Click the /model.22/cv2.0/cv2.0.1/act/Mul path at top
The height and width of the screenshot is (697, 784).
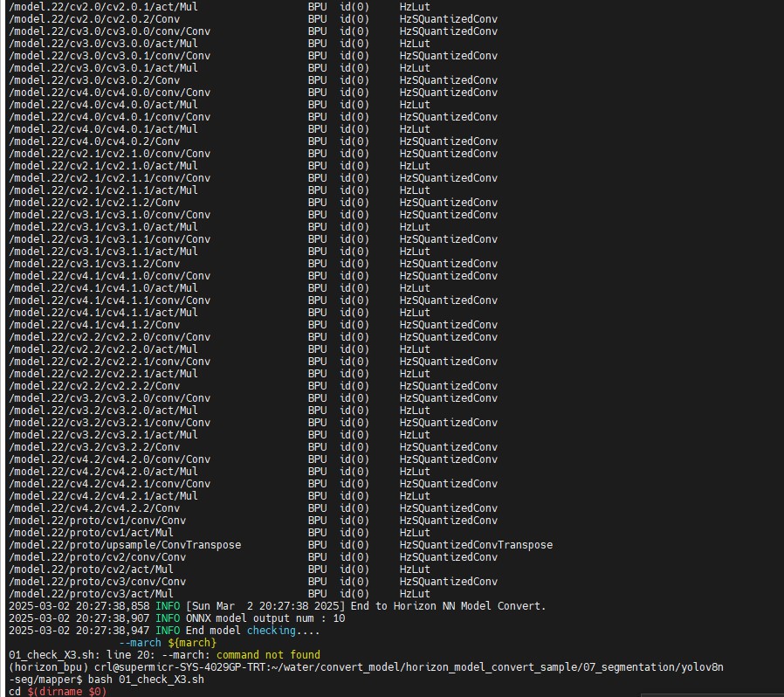coord(103,7)
